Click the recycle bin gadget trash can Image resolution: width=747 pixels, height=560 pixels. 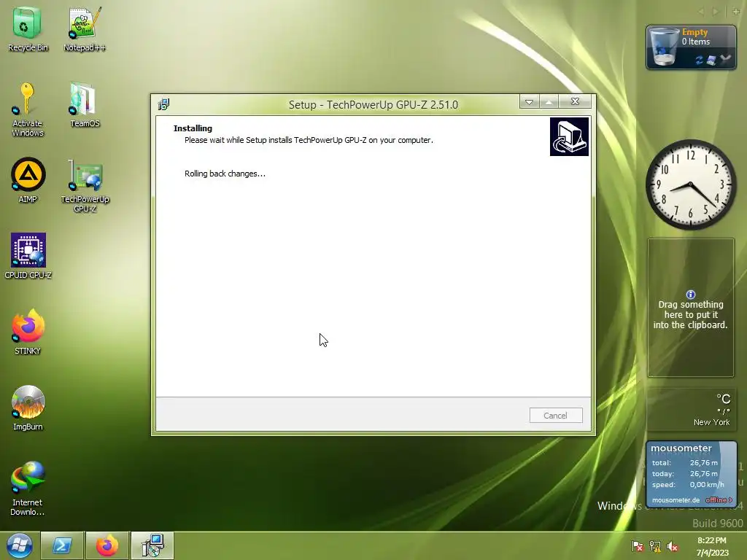pos(664,46)
